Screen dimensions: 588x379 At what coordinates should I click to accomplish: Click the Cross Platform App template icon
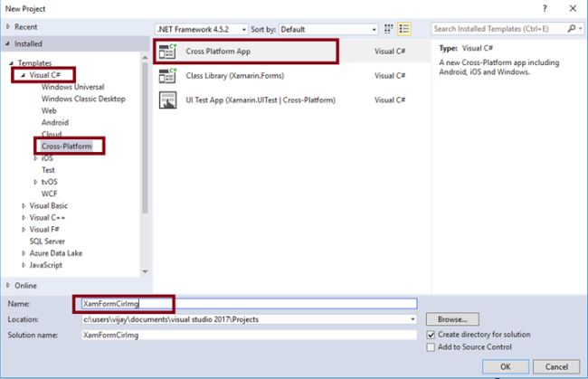[167, 52]
